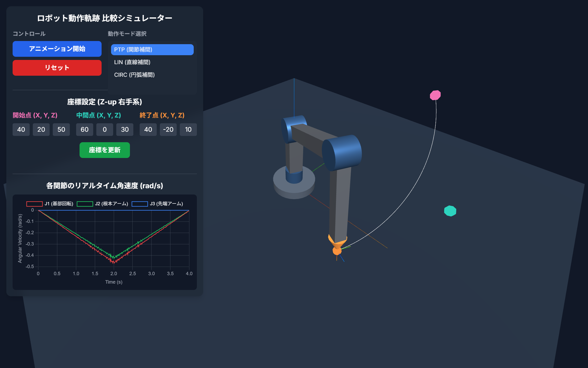
Task: Click the 開始点 (X, Y, Z) label
Action: (x=35, y=115)
